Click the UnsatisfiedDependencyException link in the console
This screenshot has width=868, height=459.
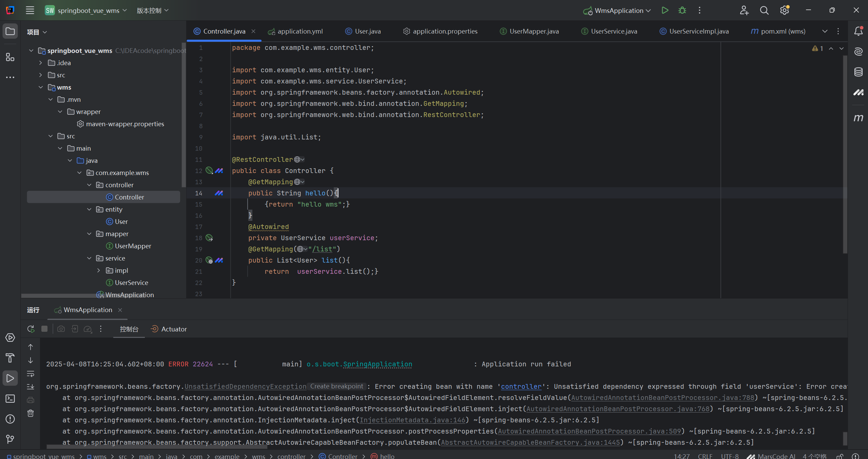(245, 386)
